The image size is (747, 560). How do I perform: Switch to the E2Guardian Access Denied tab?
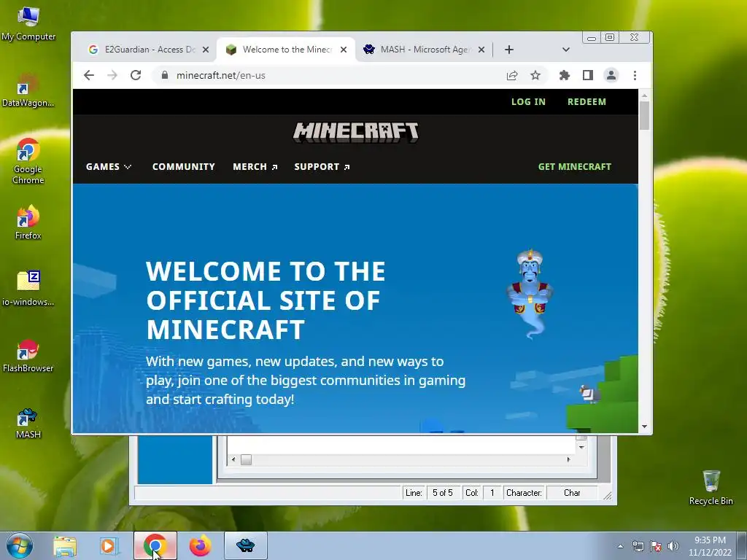(x=147, y=50)
